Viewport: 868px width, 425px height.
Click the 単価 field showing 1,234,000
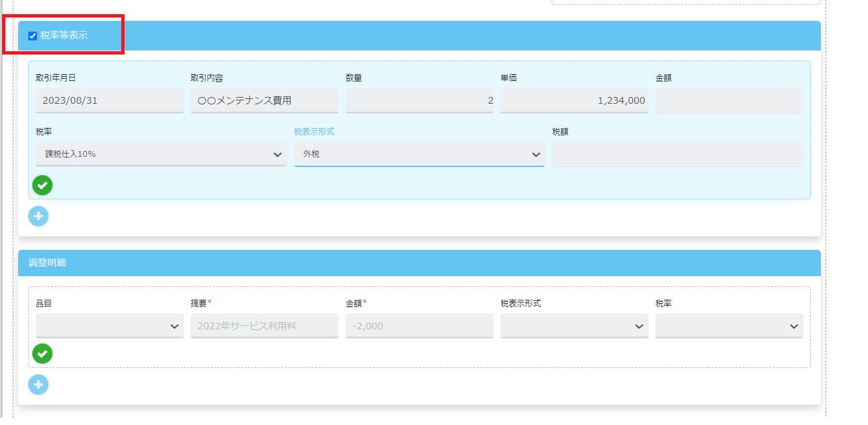[x=574, y=100]
